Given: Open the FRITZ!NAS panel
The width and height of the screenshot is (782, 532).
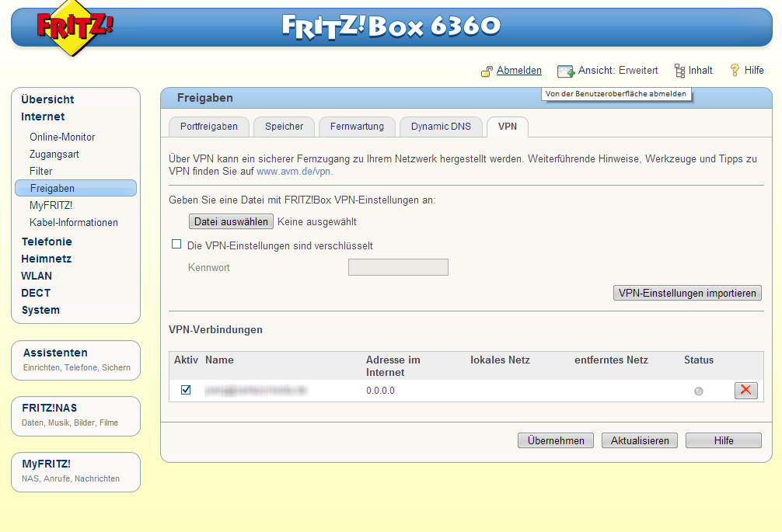Looking at the screenshot, I should click(76, 416).
